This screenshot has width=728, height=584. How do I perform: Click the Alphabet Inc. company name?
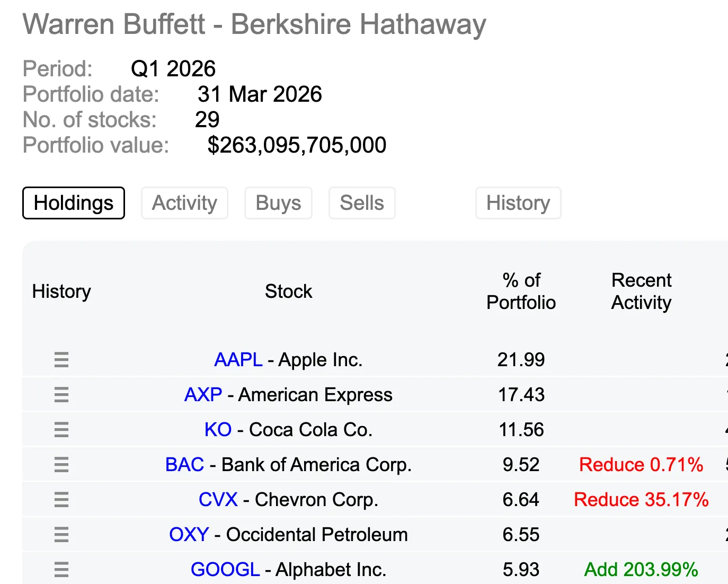click(x=331, y=570)
